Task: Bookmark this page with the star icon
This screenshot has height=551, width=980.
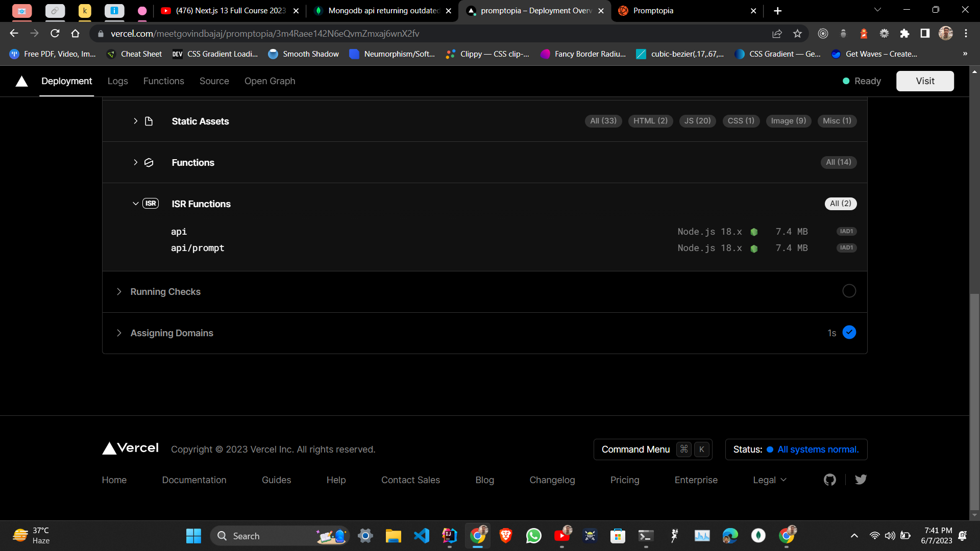Action: click(x=797, y=34)
